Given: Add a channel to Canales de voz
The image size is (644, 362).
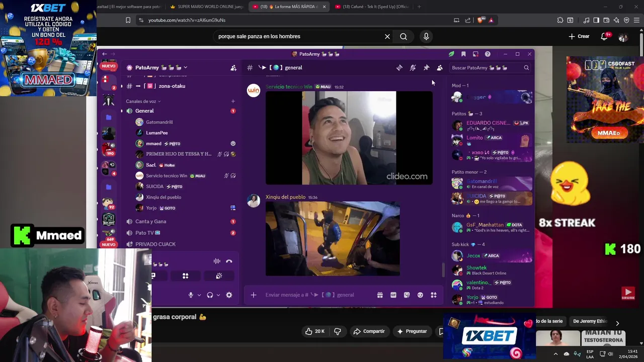Looking at the screenshot, I should click(x=233, y=102).
